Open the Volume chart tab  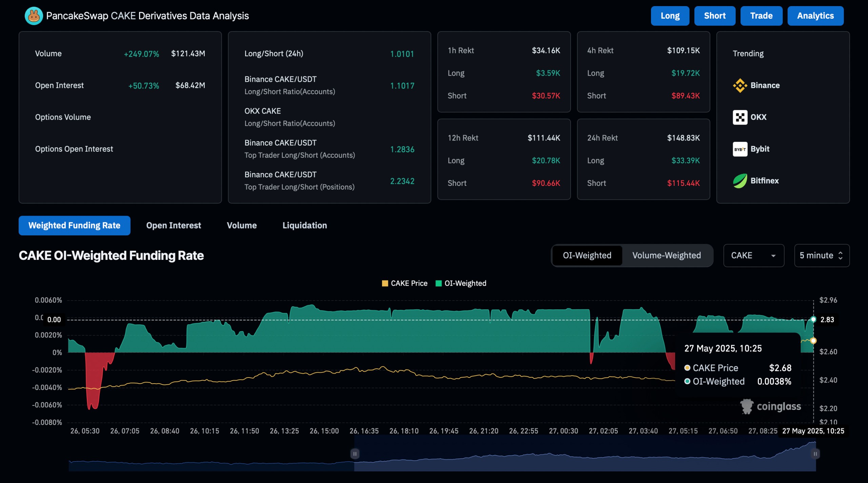241,226
